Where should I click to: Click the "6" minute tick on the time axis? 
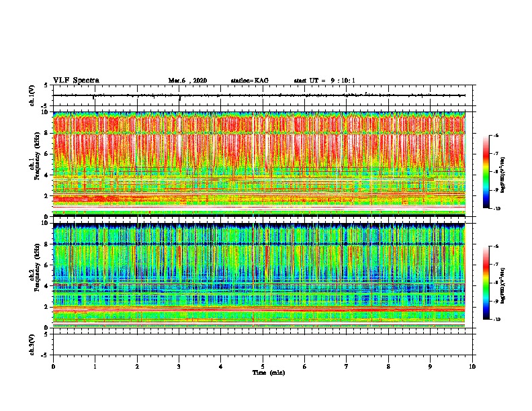coord(305,367)
